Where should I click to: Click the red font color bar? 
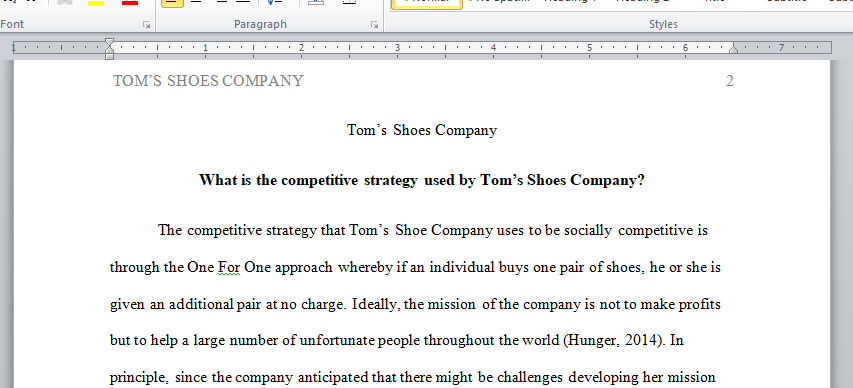click(129, 3)
